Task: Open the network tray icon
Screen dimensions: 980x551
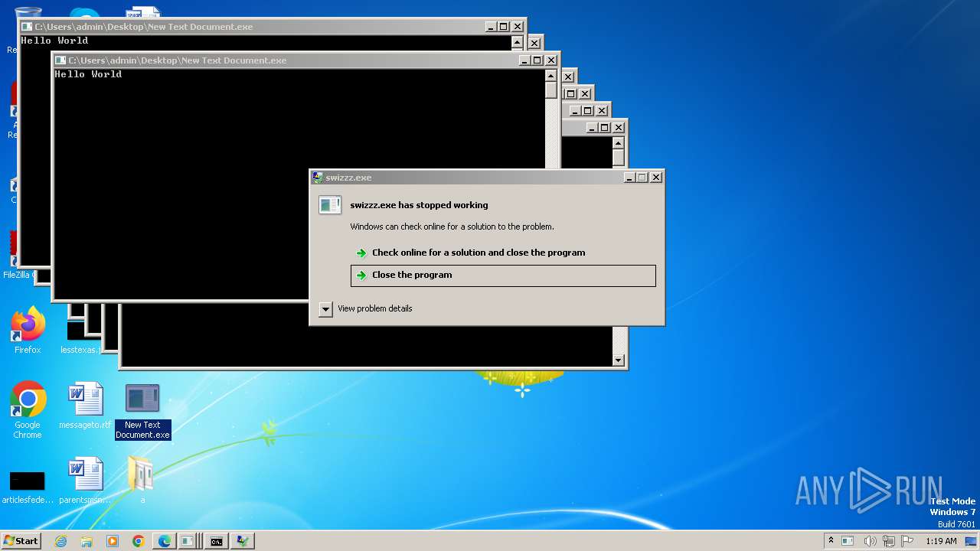Action: pos(889,541)
